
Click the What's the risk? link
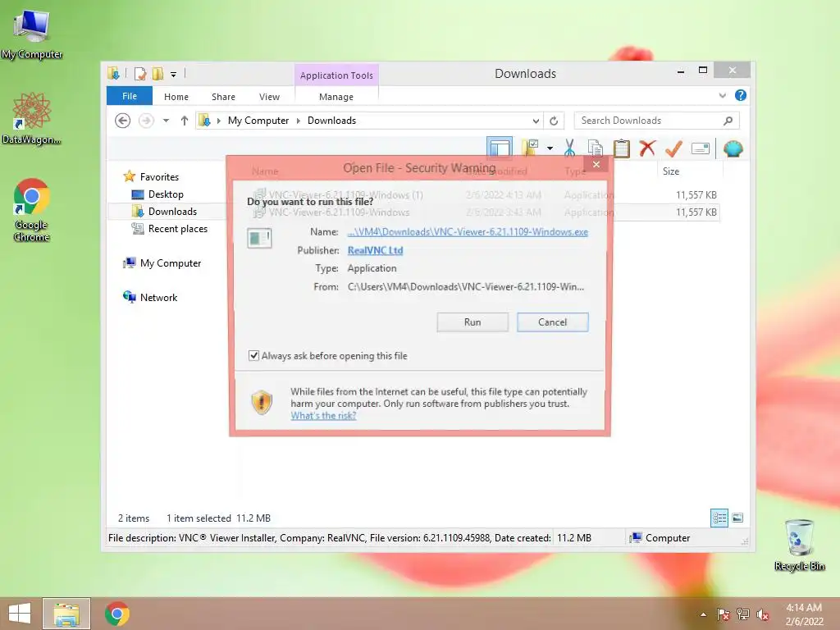pyautogui.click(x=323, y=416)
